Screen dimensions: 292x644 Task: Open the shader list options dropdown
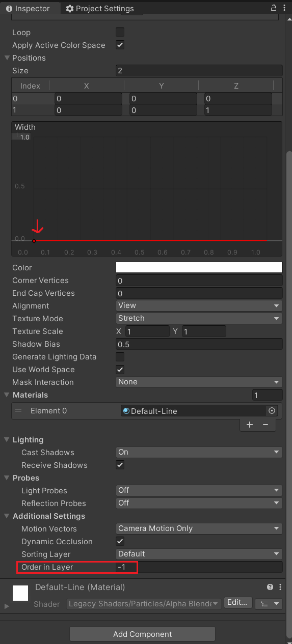click(x=269, y=603)
